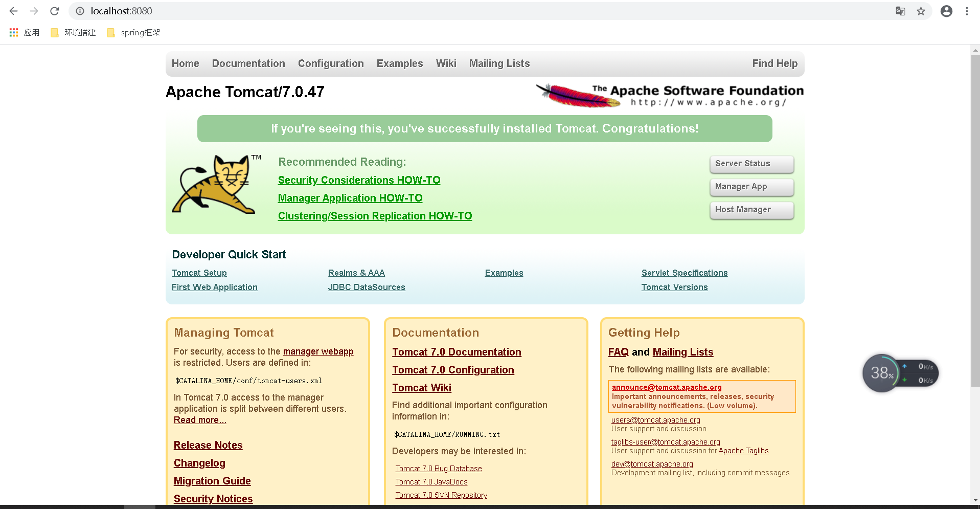Click the Host Manager button
The width and height of the screenshot is (980, 509).
(x=751, y=210)
